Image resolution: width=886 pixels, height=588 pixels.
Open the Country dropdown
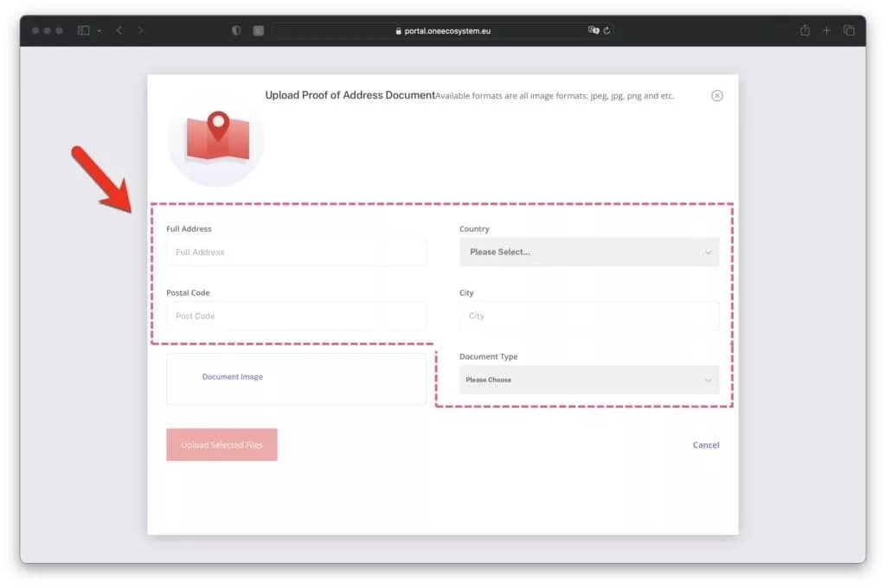click(588, 252)
